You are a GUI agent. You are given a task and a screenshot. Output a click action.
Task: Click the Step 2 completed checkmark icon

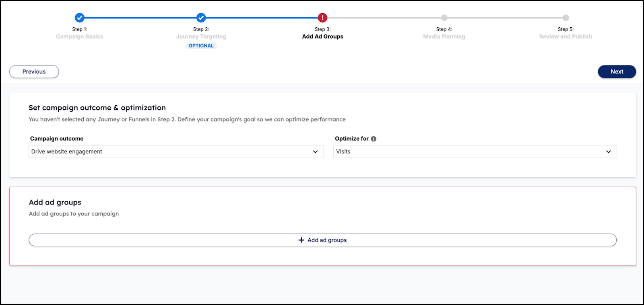[x=201, y=18]
